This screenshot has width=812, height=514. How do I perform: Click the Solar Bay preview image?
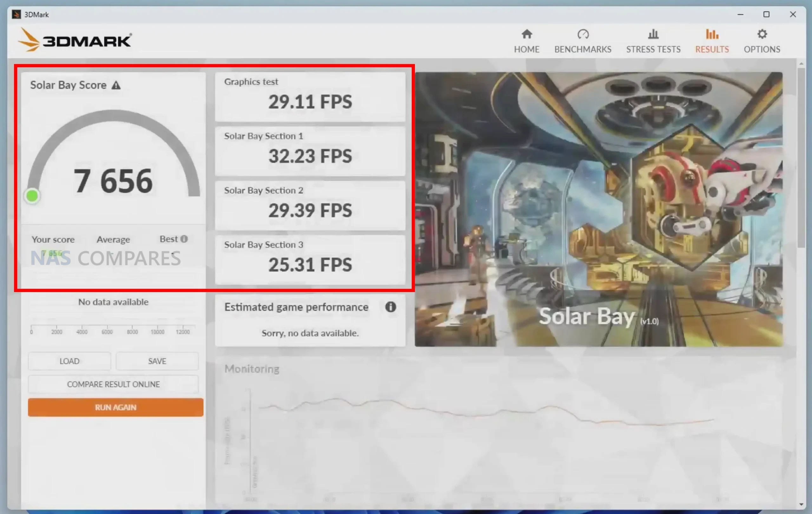[x=599, y=209]
